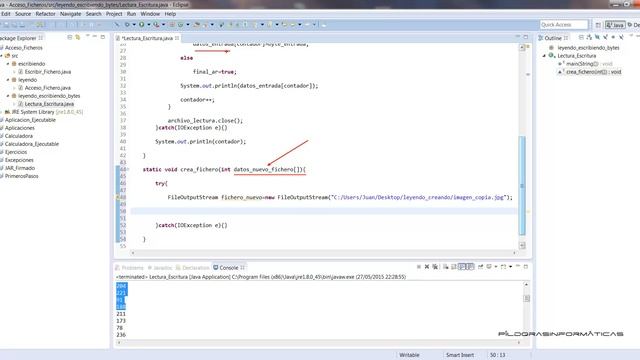Screen dimensions: 640x360
Task: Click Pin Console icon
Action: click(480, 267)
